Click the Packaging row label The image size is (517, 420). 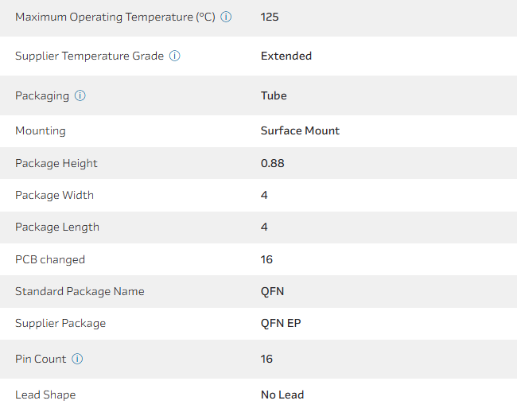coord(42,96)
